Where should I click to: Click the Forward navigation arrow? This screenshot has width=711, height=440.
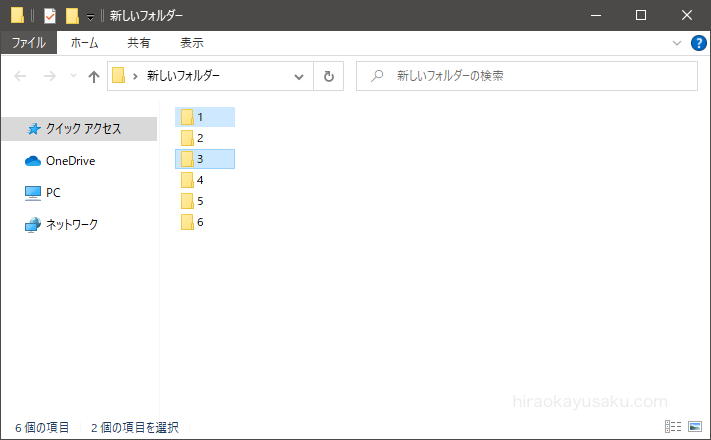coord(49,76)
